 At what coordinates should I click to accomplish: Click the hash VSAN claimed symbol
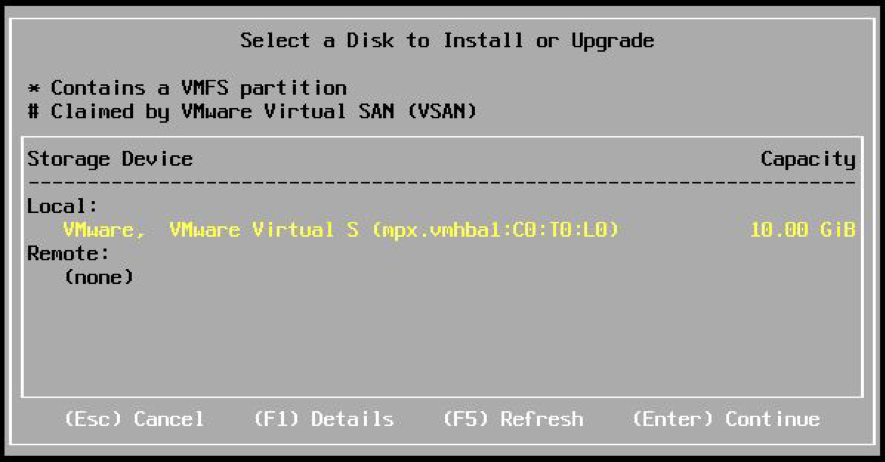click(x=33, y=112)
